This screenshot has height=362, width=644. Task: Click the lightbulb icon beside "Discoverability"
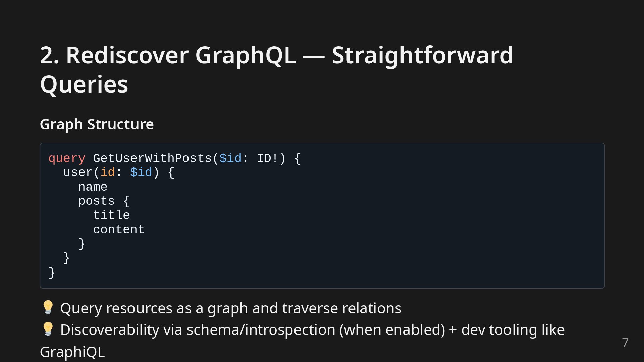tap(48, 329)
